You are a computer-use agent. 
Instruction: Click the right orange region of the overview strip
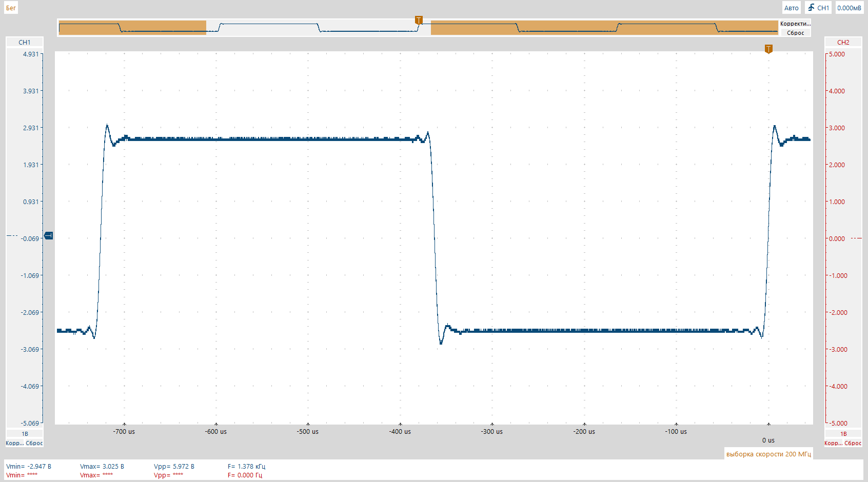tap(604, 28)
